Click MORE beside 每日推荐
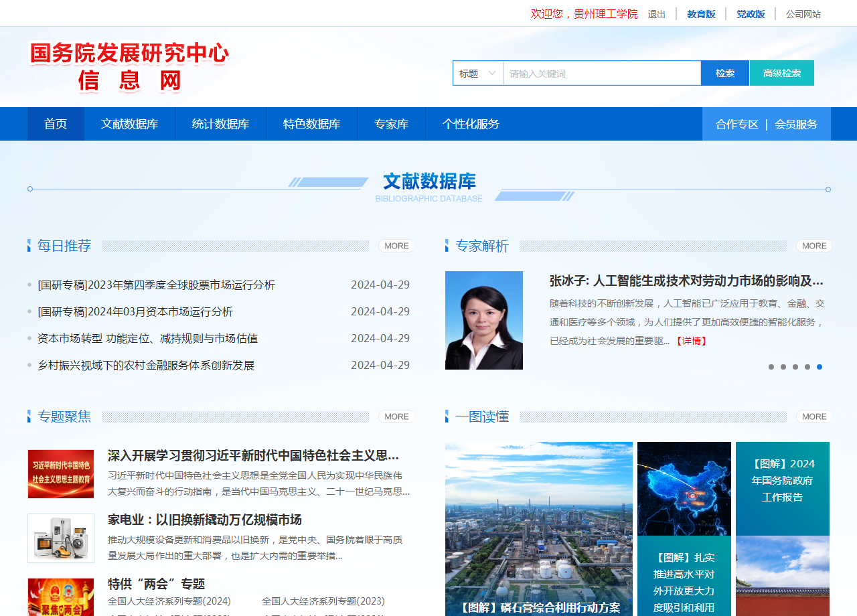857x616 pixels. pos(396,246)
